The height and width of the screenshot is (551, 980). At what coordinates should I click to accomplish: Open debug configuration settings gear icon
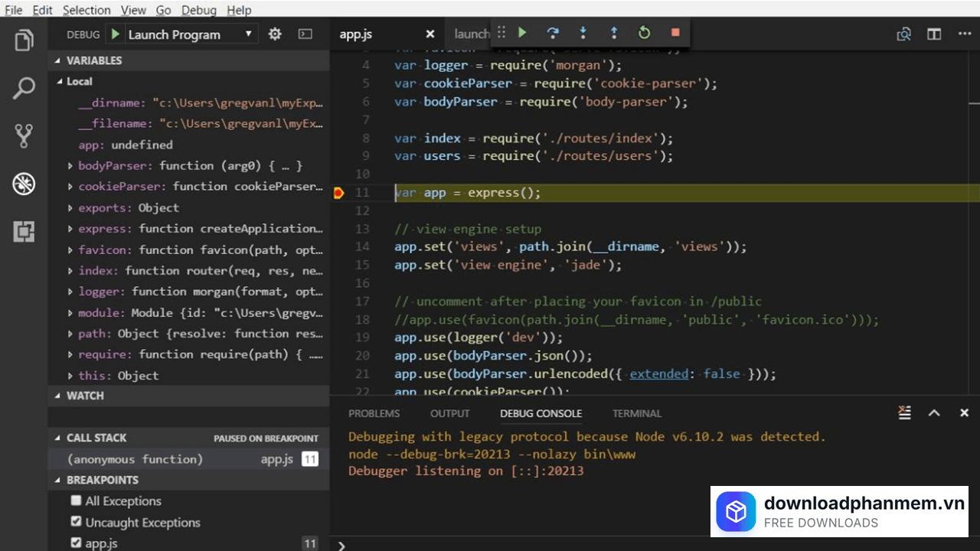[x=274, y=34]
